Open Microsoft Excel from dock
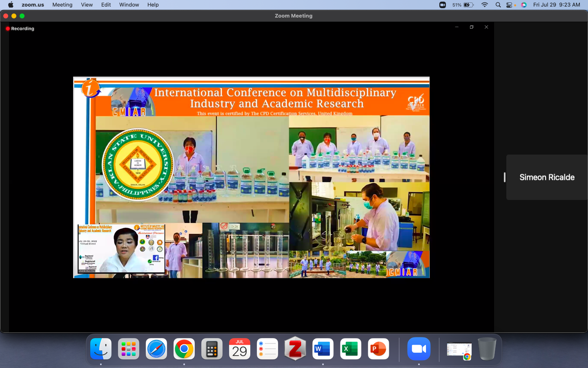Viewport: 588px width, 368px height. click(x=350, y=349)
